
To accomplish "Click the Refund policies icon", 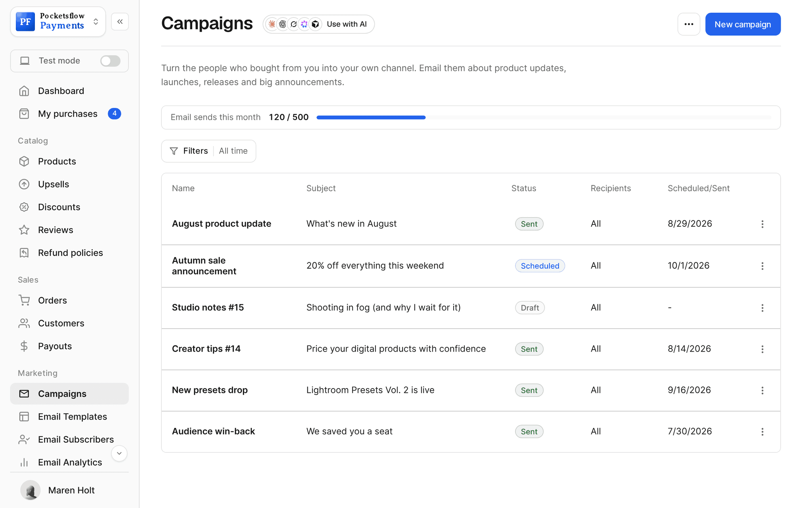I will tap(24, 253).
